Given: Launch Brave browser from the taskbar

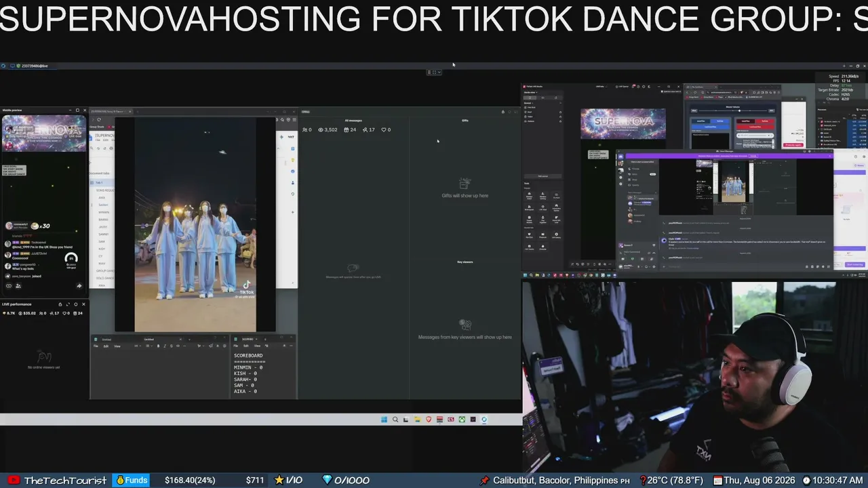Looking at the screenshot, I should click(x=428, y=420).
